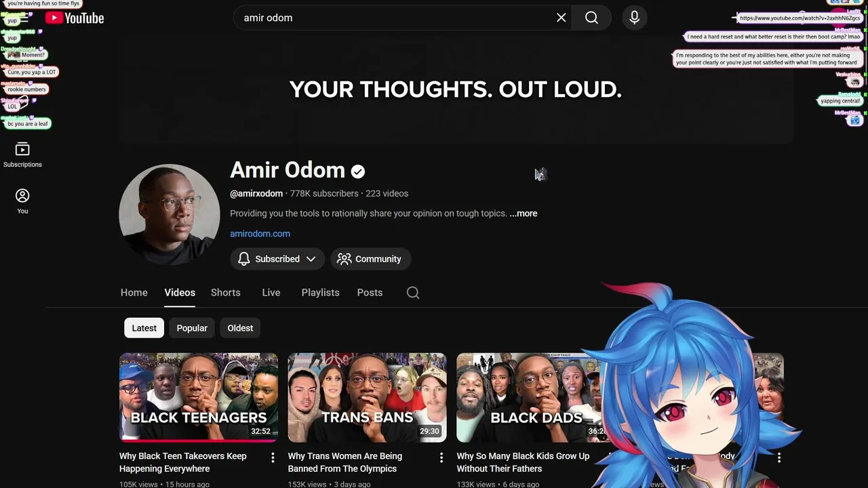This screenshot has height=488, width=868.
Task: Expand the channel description with ...more
Action: point(524,213)
